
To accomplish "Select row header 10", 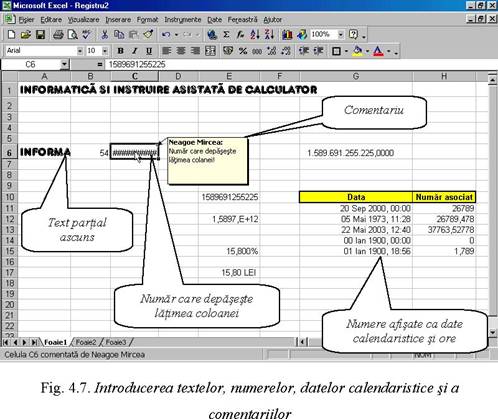I will point(10,197).
